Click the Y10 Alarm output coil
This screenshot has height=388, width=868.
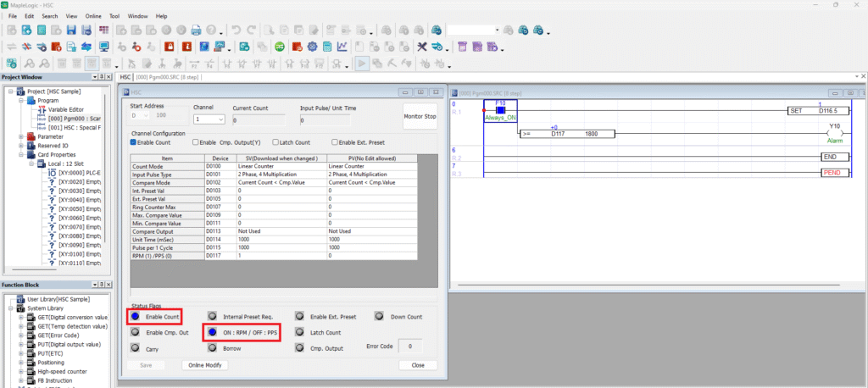click(833, 134)
